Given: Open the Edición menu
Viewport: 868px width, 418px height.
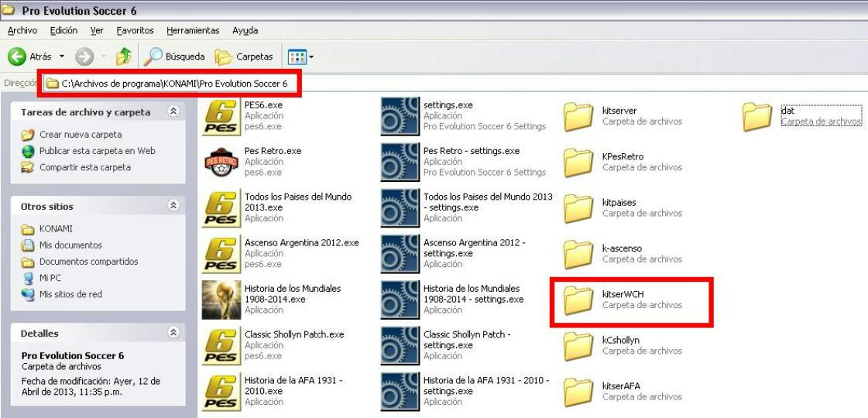Looking at the screenshot, I should [63, 30].
